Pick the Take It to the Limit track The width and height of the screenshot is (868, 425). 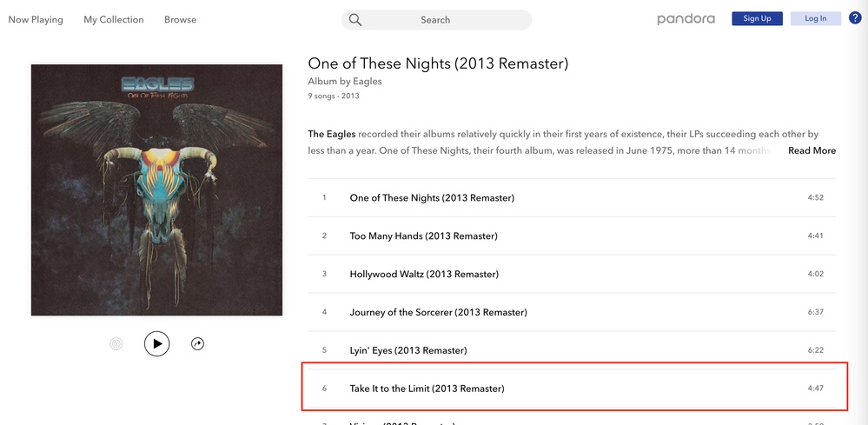tap(427, 388)
